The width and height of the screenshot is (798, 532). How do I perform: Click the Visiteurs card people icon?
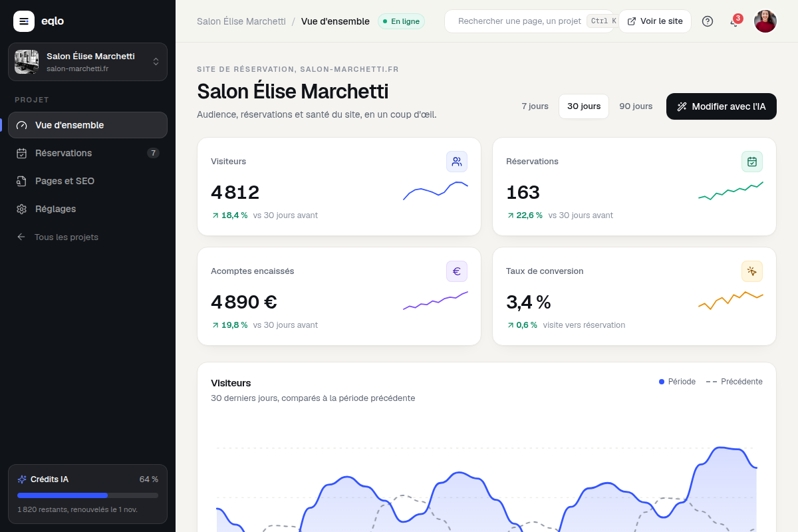pyautogui.click(x=457, y=162)
